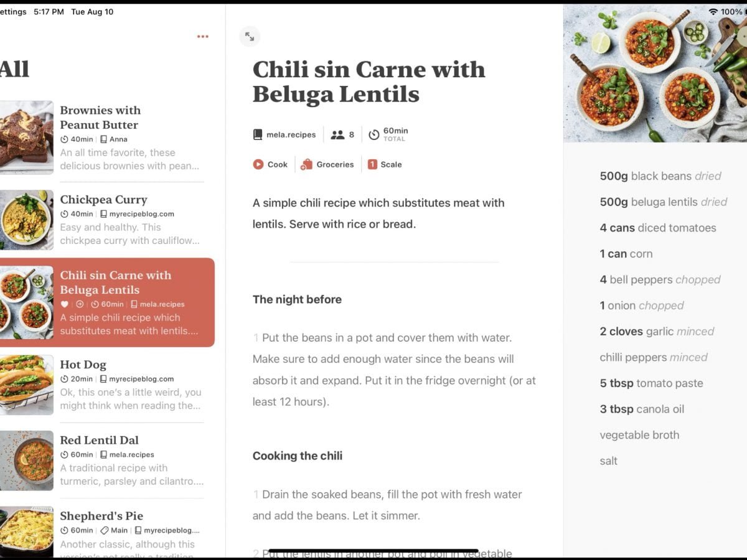Screen dimensions: 747x560
Task: Tap the 5 tbsp tomato paste ingredient
Action: click(x=651, y=383)
